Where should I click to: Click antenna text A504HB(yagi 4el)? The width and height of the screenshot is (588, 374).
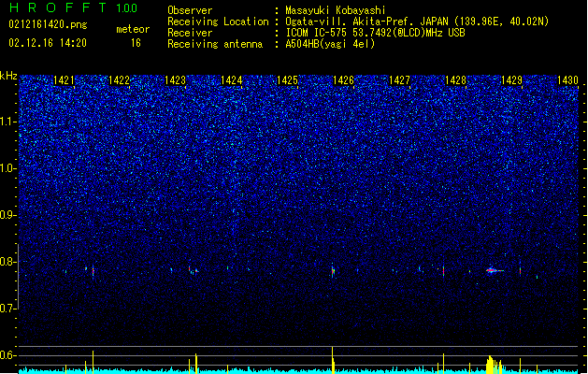tap(330, 44)
